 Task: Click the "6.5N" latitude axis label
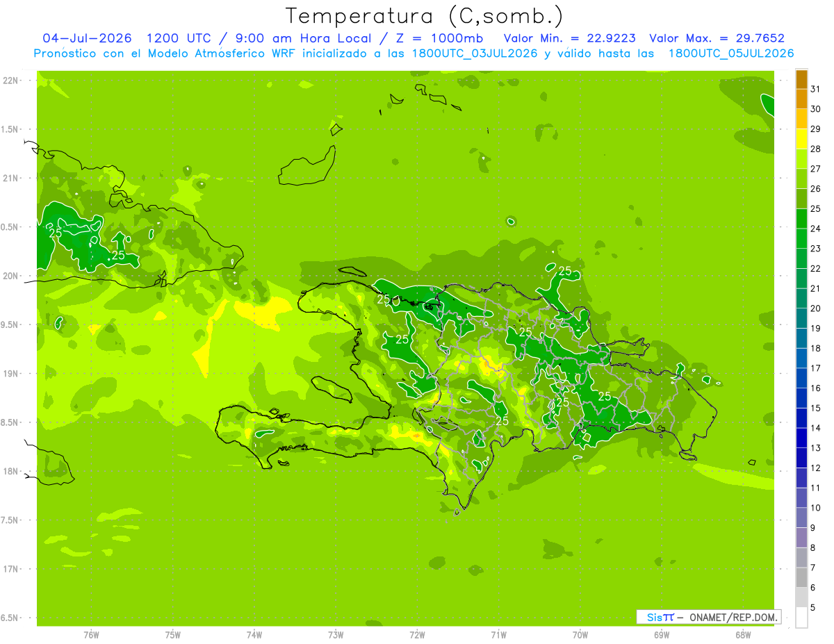(10, 618)
